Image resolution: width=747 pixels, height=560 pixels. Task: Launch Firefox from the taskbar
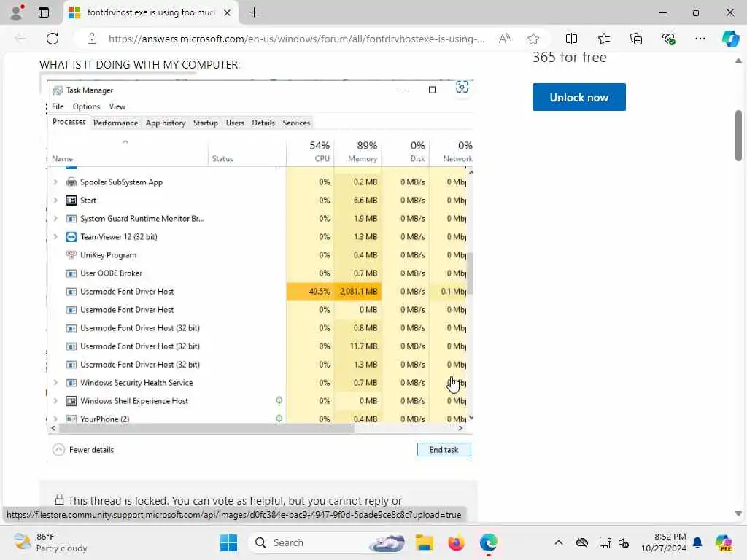pyautogui.click(x=456, y=542)
